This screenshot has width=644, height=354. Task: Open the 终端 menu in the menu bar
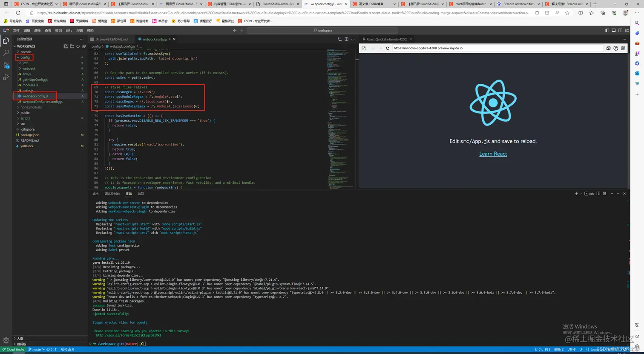tap(80, 31)
